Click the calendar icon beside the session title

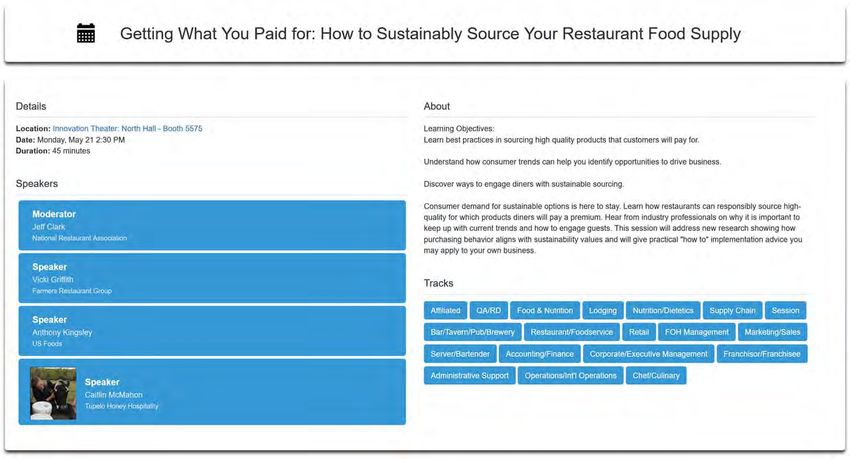pyautogui.click(x=86, y=33)
